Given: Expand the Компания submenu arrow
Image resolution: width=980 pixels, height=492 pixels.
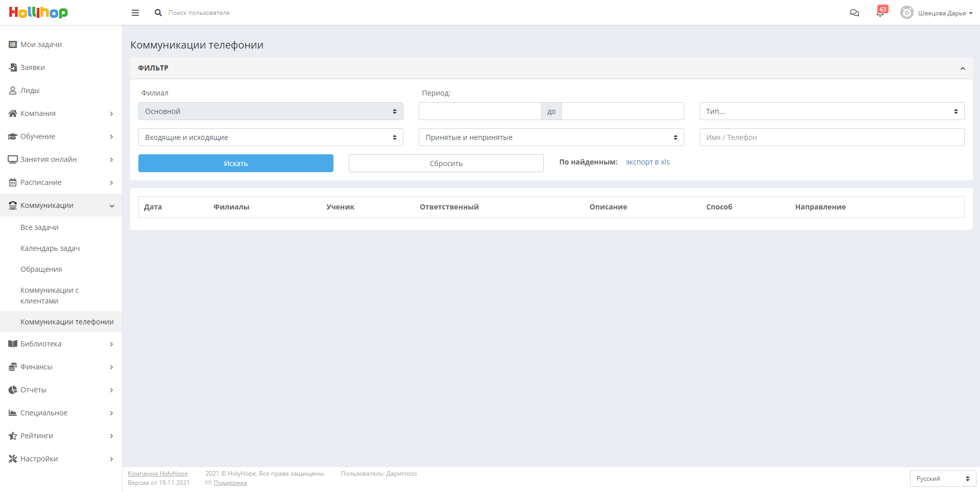Looking at the screenshot, I should [111, 114].
